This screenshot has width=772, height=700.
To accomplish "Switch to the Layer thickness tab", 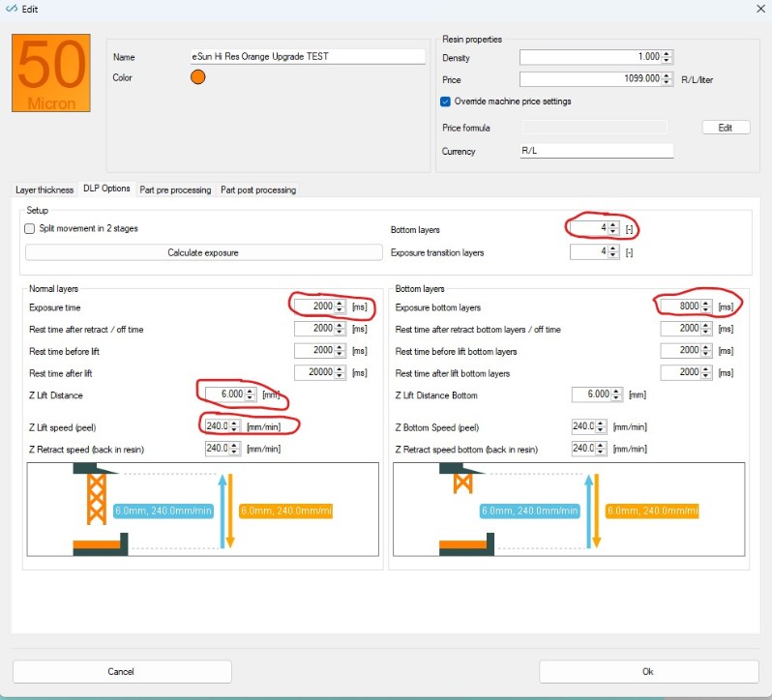I will [x=45, y=190].
